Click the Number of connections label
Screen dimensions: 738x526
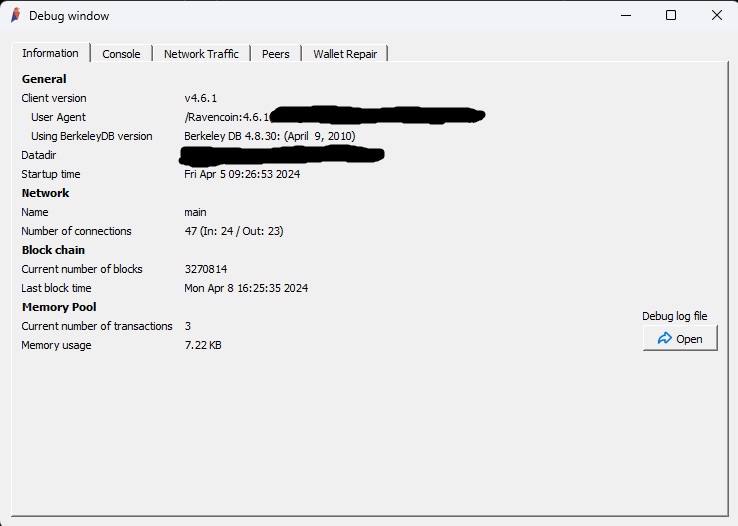click(76, 231)
